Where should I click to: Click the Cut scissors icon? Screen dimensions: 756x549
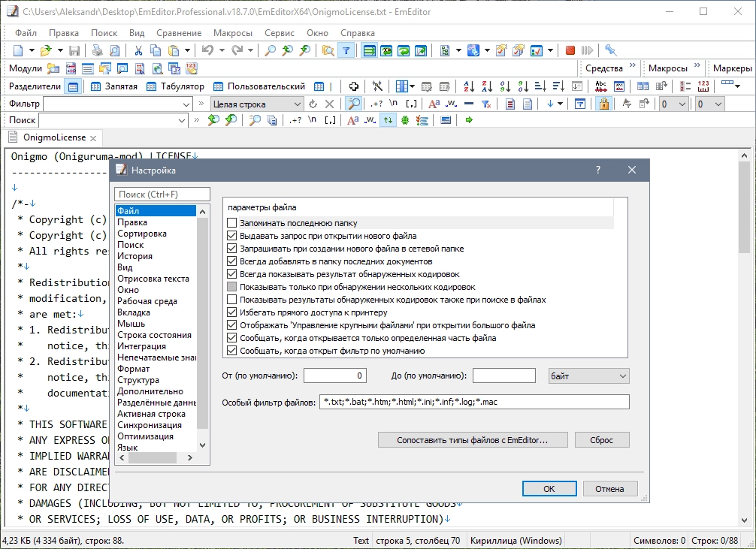click(138, 50)
